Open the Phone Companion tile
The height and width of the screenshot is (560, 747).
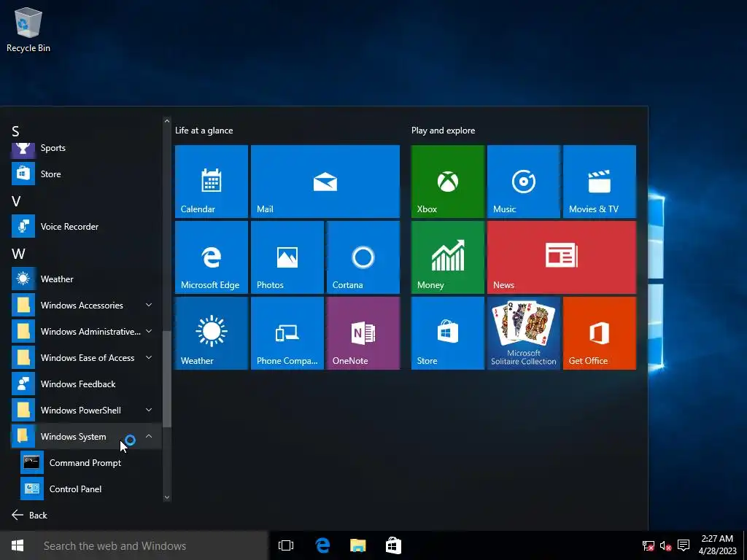coord(287,332)
